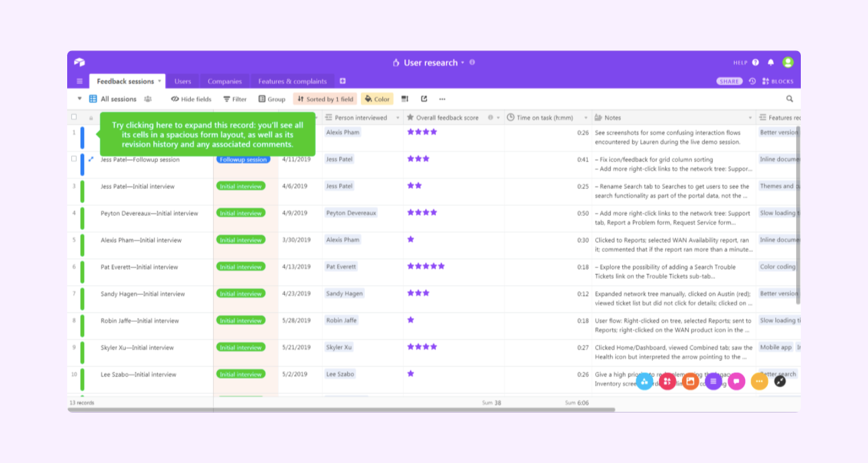The width and height of the screenshot is (868, 463).
Task: Click Sandy Hagen linked person chip
Action: coord(345,294)
